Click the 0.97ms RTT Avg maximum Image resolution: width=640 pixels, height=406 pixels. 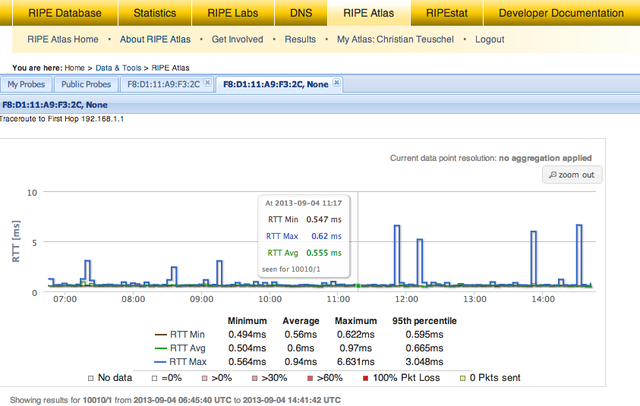pos(356,348)
